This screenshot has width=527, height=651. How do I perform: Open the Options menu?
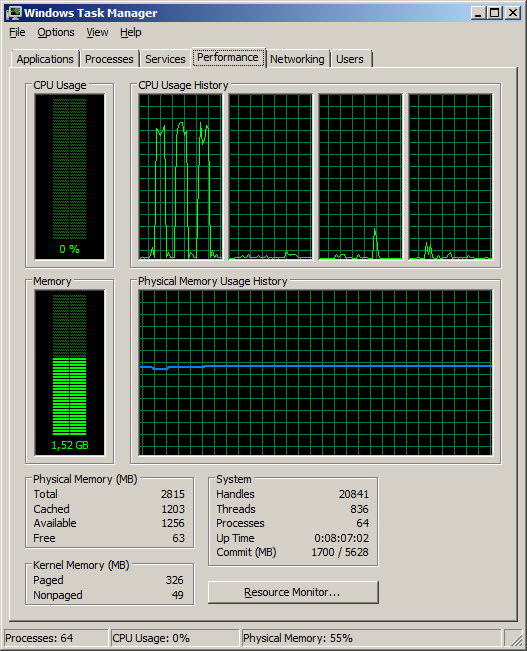point(56,32)
